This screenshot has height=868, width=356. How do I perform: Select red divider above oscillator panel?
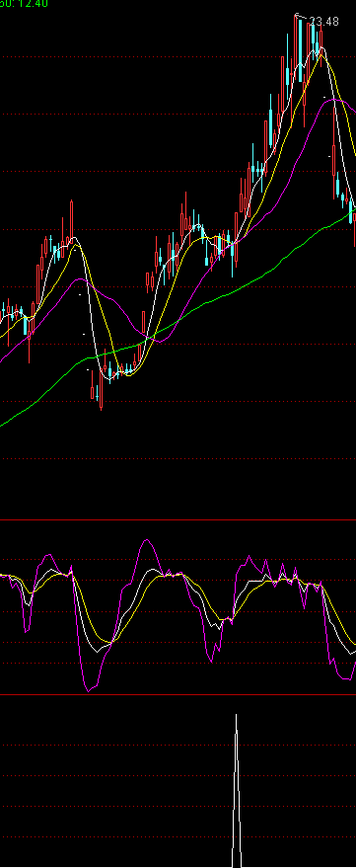(178, 519)
